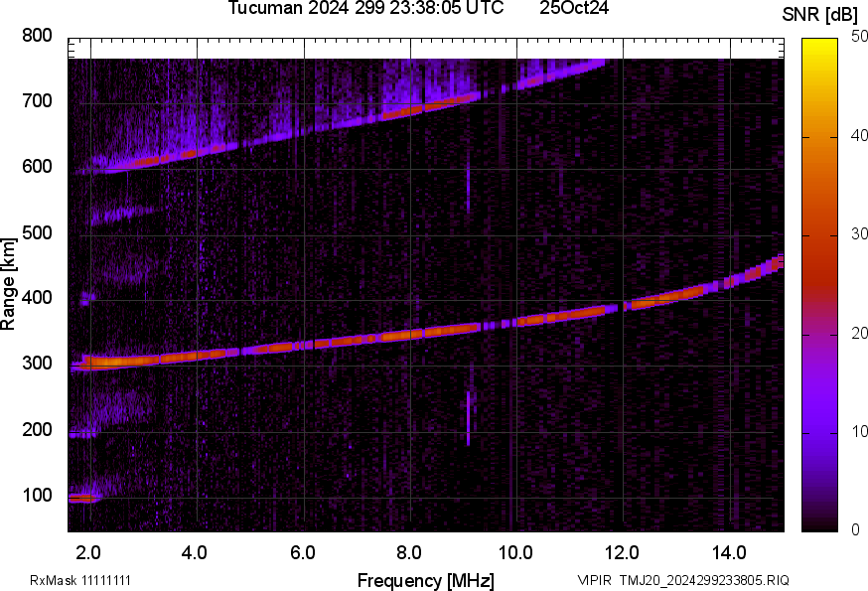Click the vertical interference streak near 9 MHz, 220 km
Image resolution: width=868 pixels, height=591 pixels.
point(469,418)
